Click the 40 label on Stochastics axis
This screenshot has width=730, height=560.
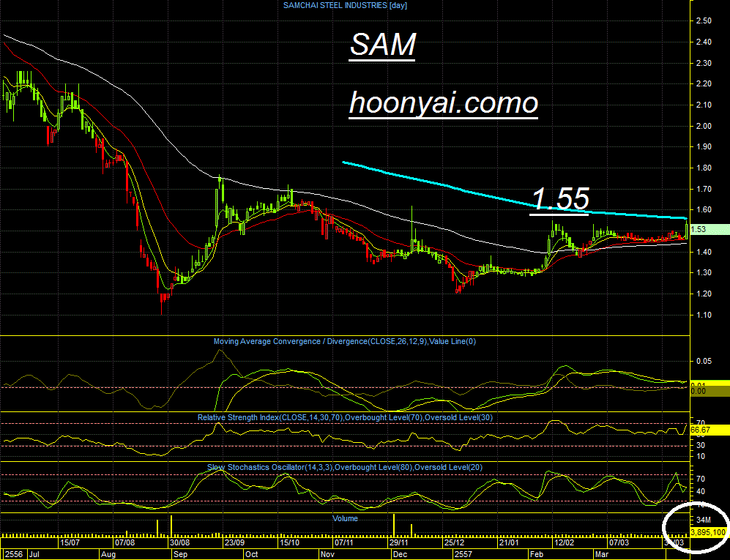coord(700,492)
